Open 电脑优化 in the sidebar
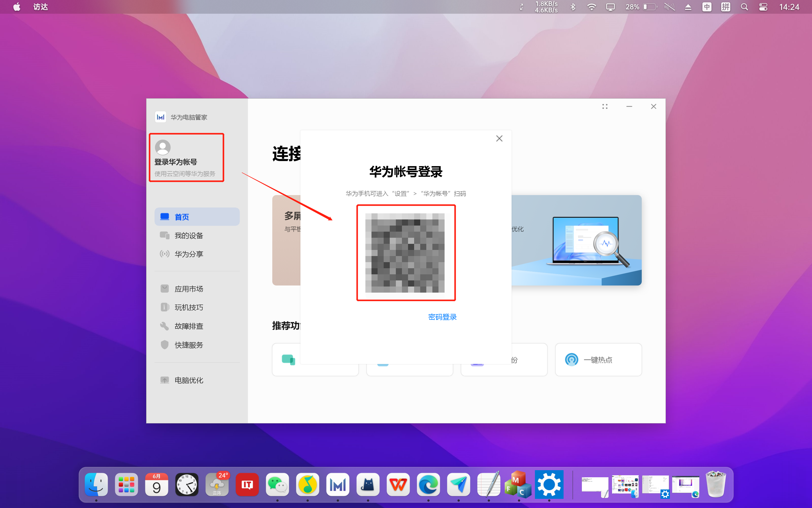The image size is (812, 508). pos(197,380)
